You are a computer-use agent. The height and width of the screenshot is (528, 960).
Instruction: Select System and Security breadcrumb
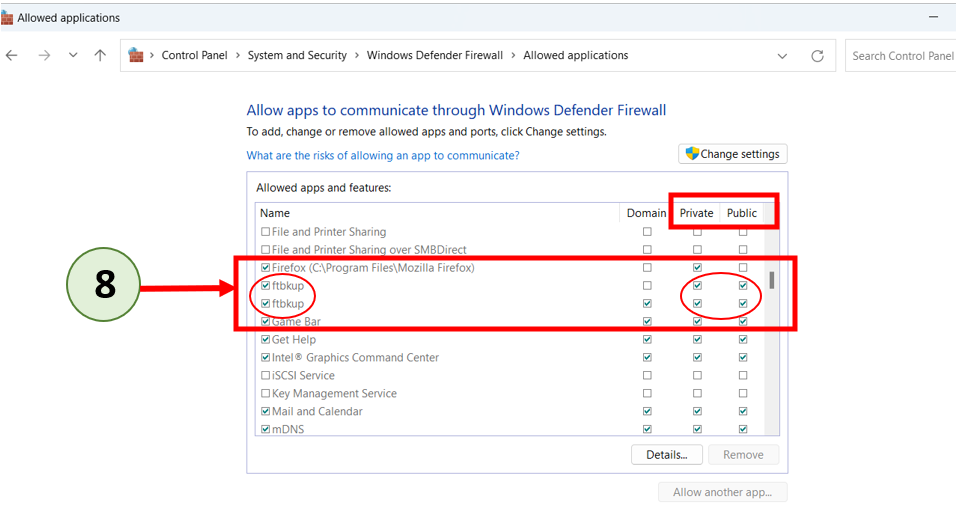click(297, 56)
